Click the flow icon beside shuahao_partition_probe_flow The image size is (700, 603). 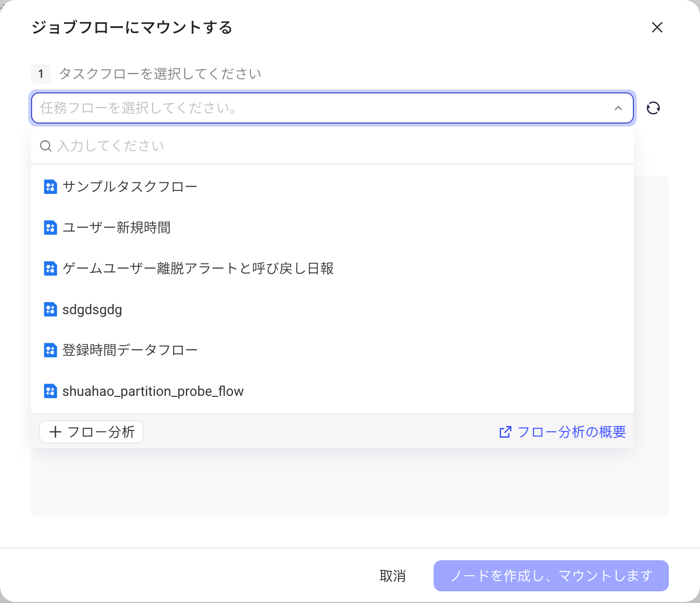(x=51, y=391)
